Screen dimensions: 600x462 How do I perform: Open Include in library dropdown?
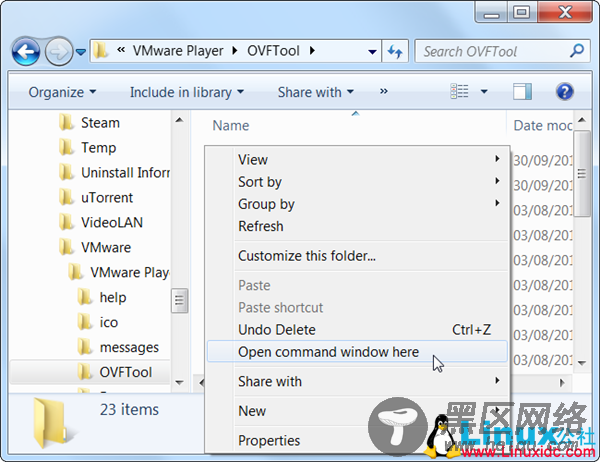tap(187, 92)
